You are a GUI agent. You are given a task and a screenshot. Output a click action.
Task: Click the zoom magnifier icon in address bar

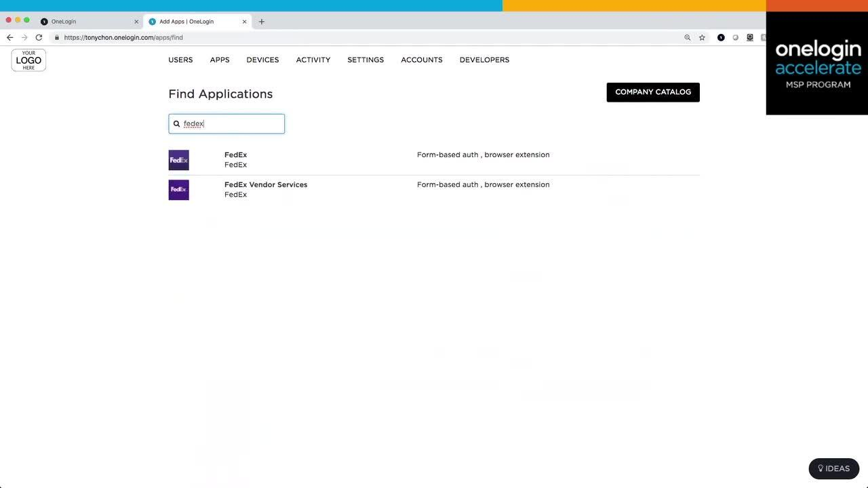tap(687, 38)
